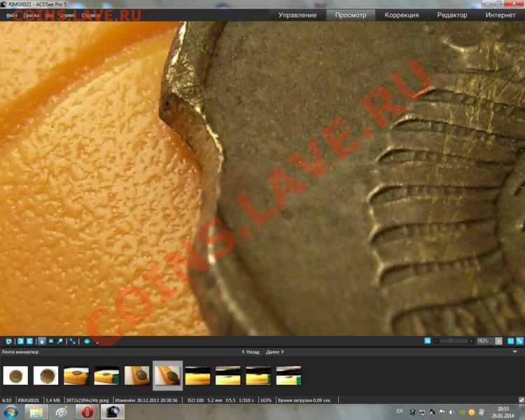This screenshot has height=420, width=525.
Task: Open the Справка menu
Action: (90, 15)
